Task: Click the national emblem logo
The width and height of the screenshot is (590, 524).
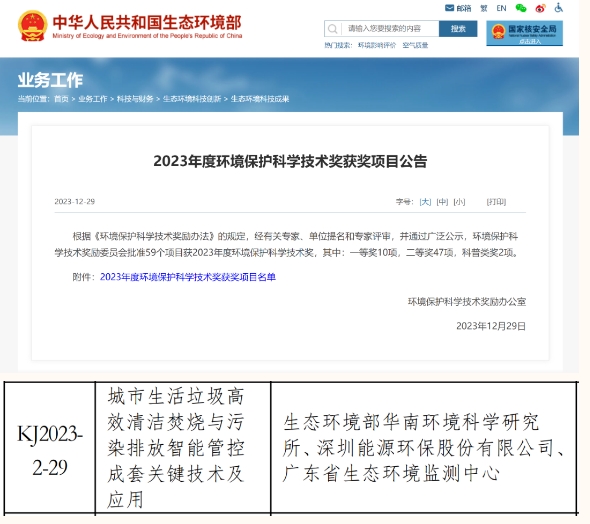Action: (x=32, y=26)
